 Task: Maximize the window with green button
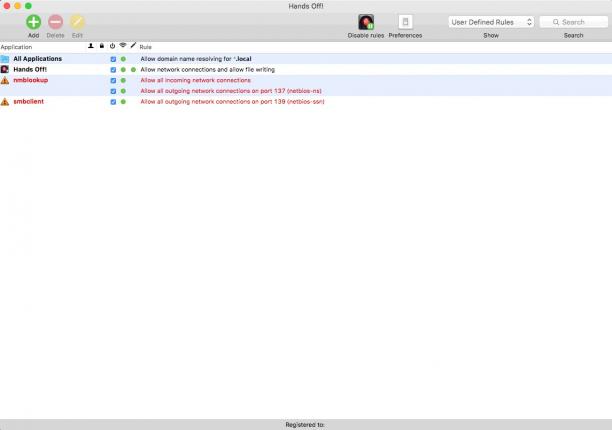tap(28, 6)
